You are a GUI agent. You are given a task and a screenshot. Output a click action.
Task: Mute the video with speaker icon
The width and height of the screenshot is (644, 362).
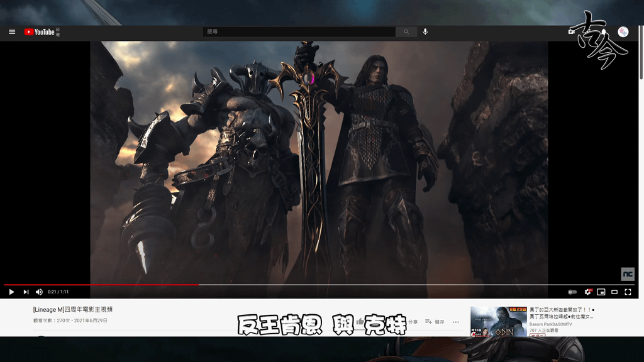40,292
